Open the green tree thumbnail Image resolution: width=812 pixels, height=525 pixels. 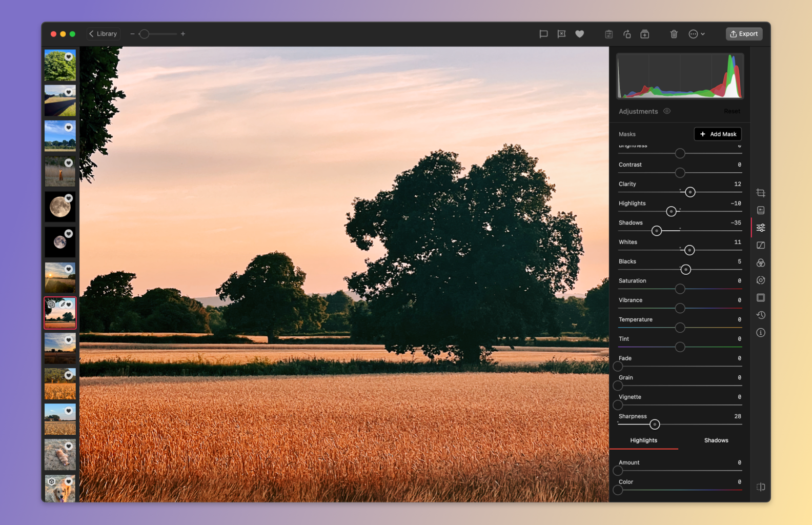[60, 65]
